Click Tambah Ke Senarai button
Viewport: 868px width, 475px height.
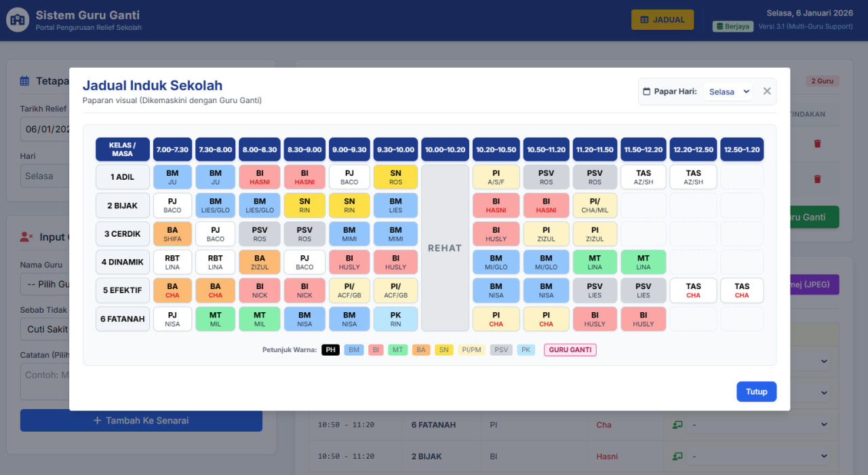point(141,421)
